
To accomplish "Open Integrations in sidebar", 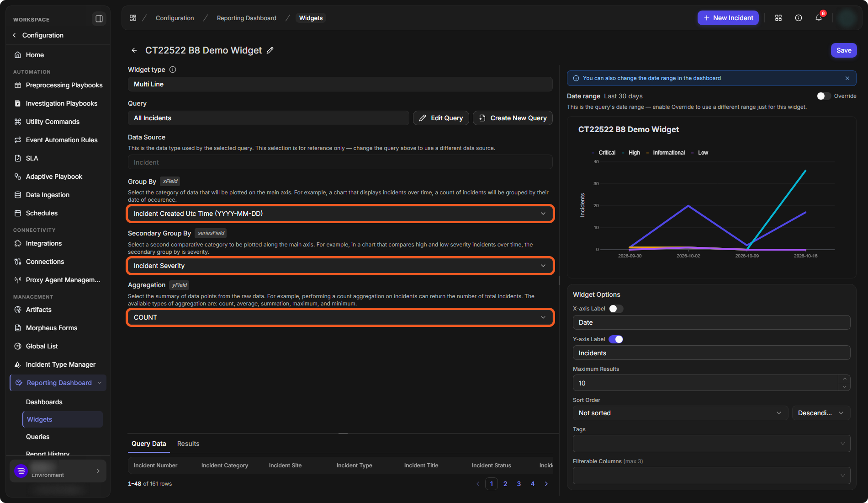I will click(x=58, y=243).
